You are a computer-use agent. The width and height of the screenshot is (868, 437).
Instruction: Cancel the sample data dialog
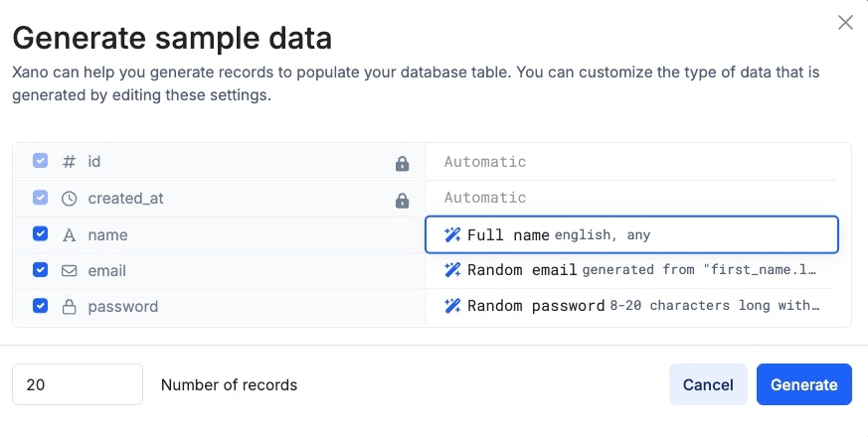coord(708,384)
